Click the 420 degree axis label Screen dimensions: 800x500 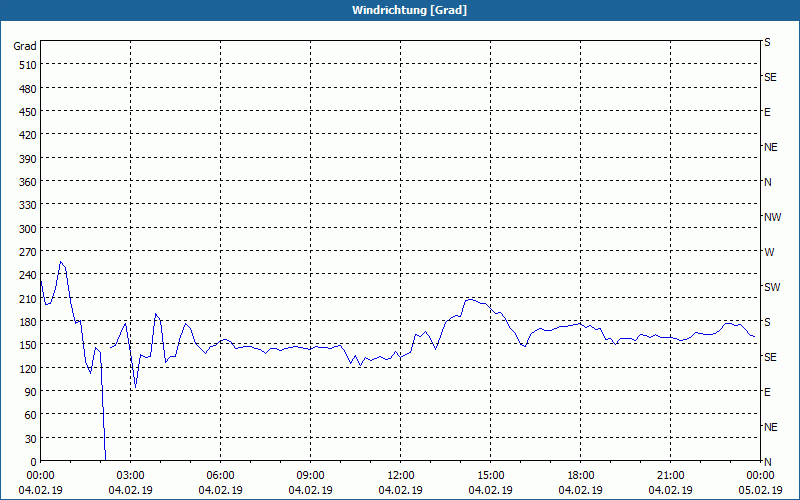pyautogui.click(x=29, y=135)
